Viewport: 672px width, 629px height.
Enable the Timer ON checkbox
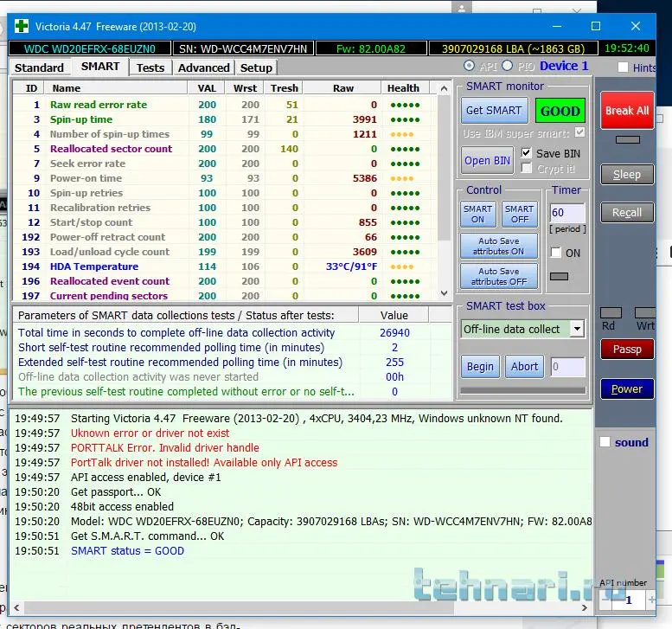click(556, 253)
